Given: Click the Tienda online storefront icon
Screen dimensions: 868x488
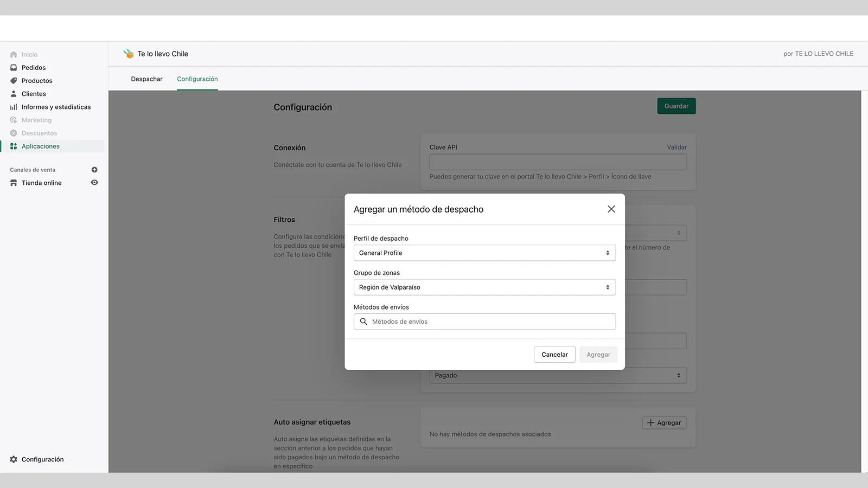Looking at the screenshot, I should 14,183.
